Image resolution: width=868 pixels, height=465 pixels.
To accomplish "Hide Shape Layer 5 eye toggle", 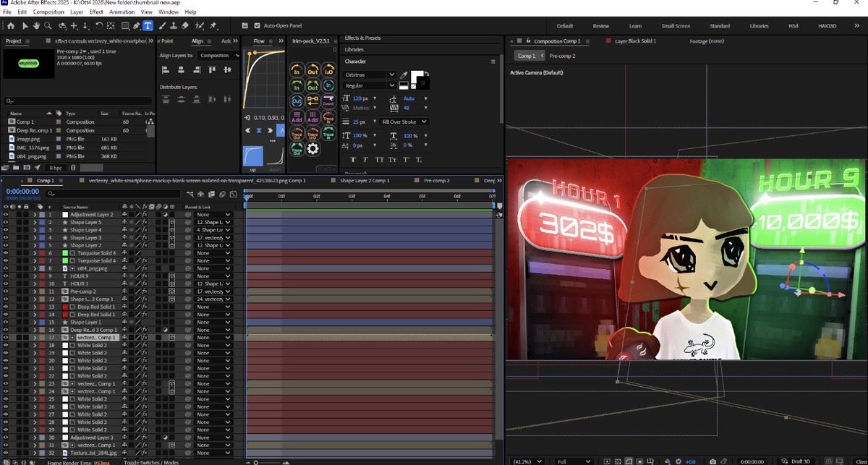I will point(5,222).
